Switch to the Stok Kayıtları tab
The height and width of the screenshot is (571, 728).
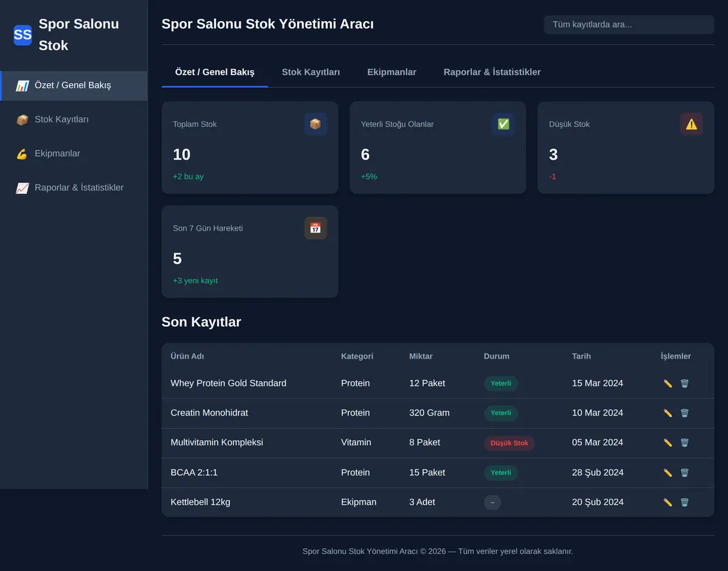pyautogui.click(x=311, y=72)
